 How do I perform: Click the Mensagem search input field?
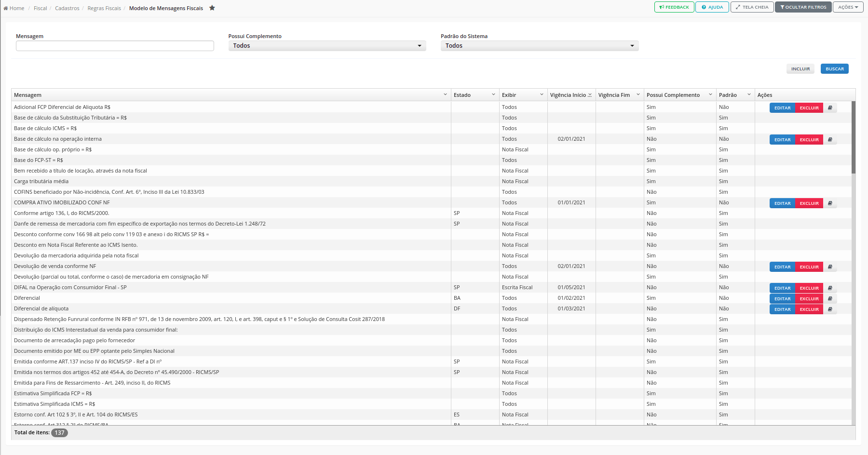(115, 46)
